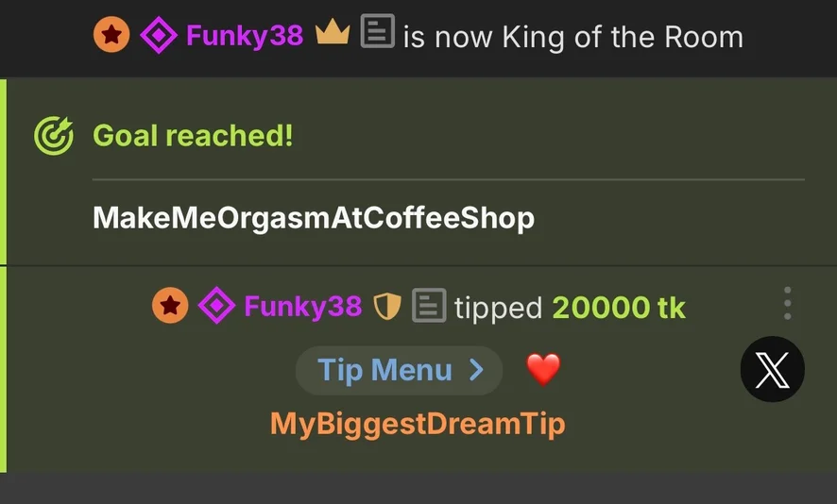
Task: Click the MakeMeOrgasmAtCoffeeShop goal text
Action: coord(314,218)
